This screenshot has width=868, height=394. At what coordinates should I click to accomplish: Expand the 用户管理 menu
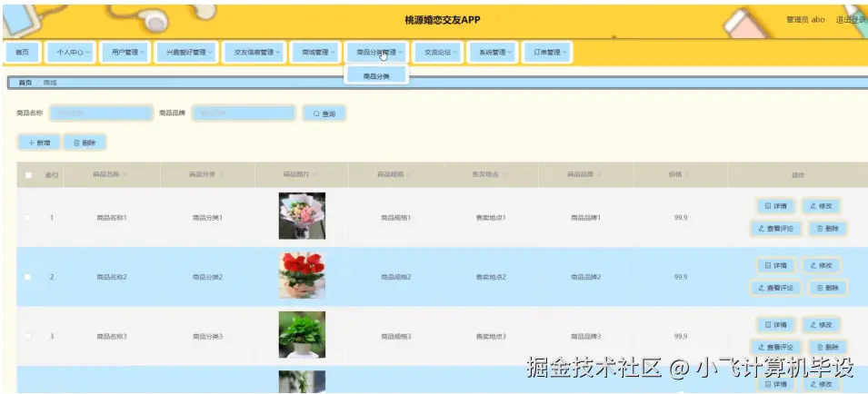pos(125,53)
